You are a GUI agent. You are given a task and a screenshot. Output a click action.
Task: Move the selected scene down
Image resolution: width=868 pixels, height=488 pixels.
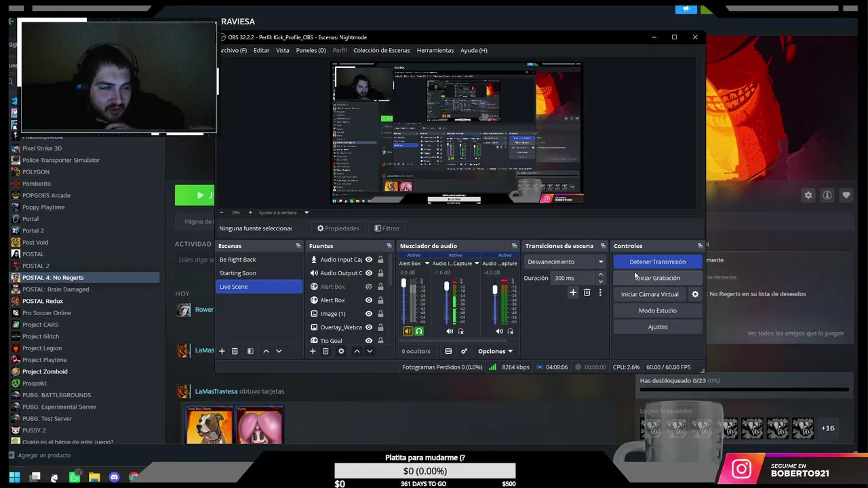pos(279,351)
